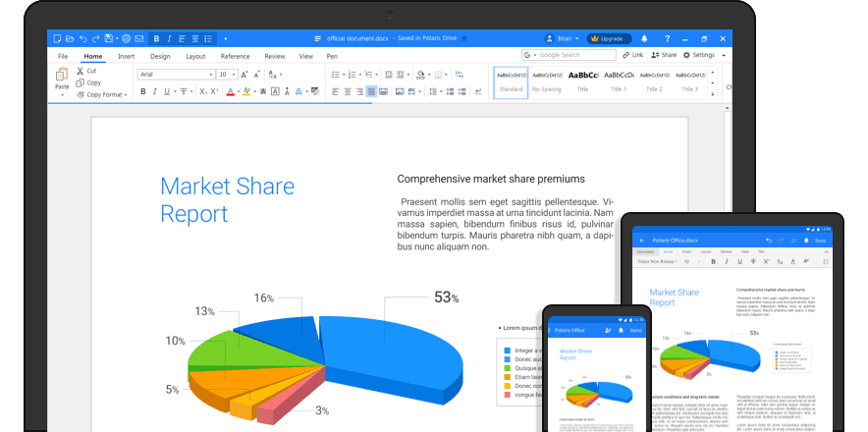Apply distributed alignment icon

tap(384, 91)
